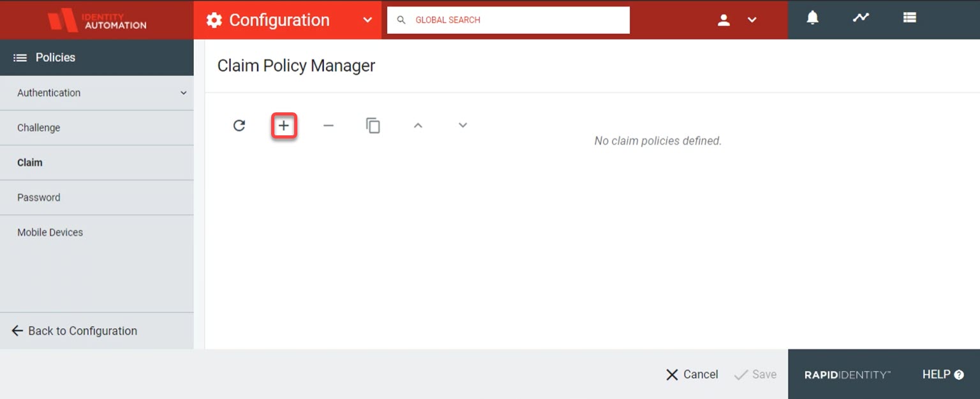This screenshot has height=399, width=980.
Task: Duplicate claim policy using copy icon
Action: [x=373, y=126]
